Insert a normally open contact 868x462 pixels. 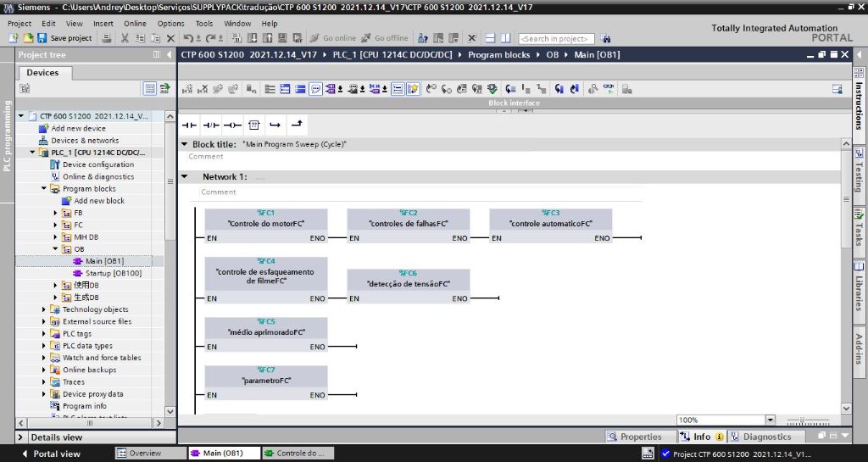click(189, 125)
